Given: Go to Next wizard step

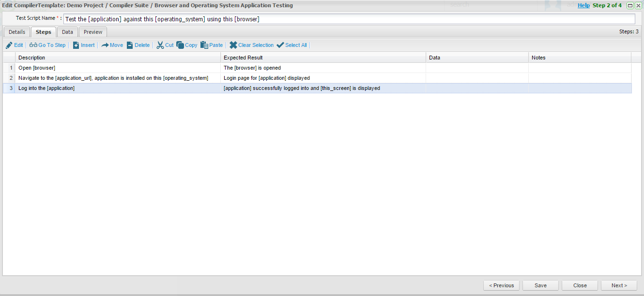Looking at the screenshot, I should click(x=619, y=285).
